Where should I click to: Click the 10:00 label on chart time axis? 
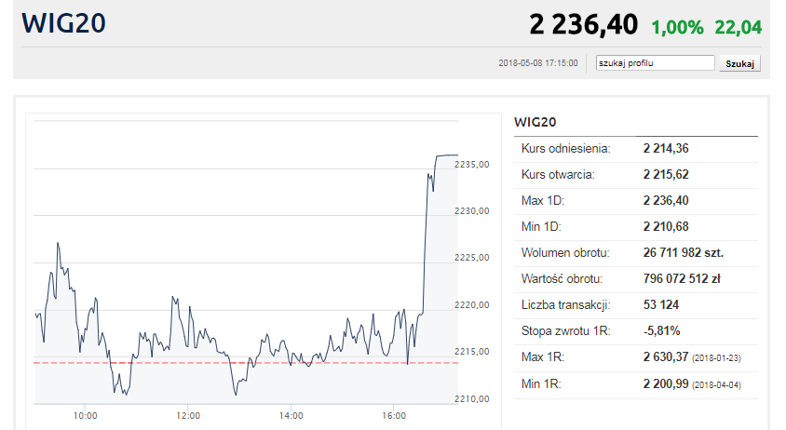(x=84, y=415)
